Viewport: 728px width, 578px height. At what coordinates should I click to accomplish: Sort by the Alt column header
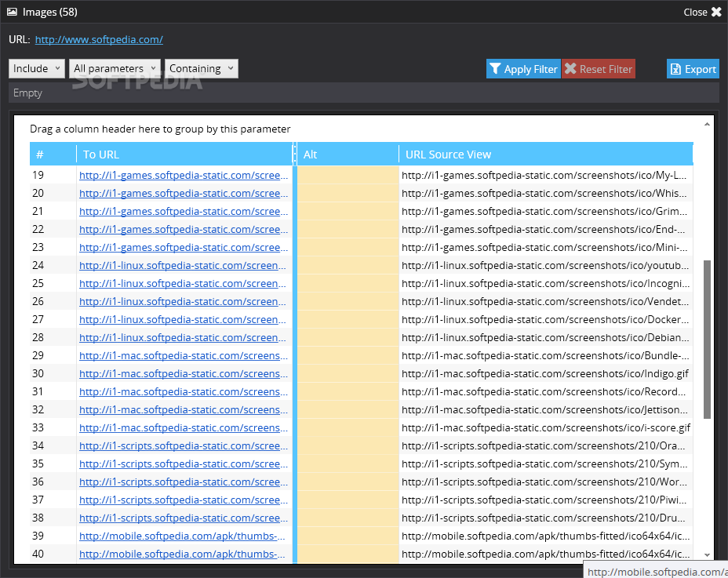(x=348, y=154)
